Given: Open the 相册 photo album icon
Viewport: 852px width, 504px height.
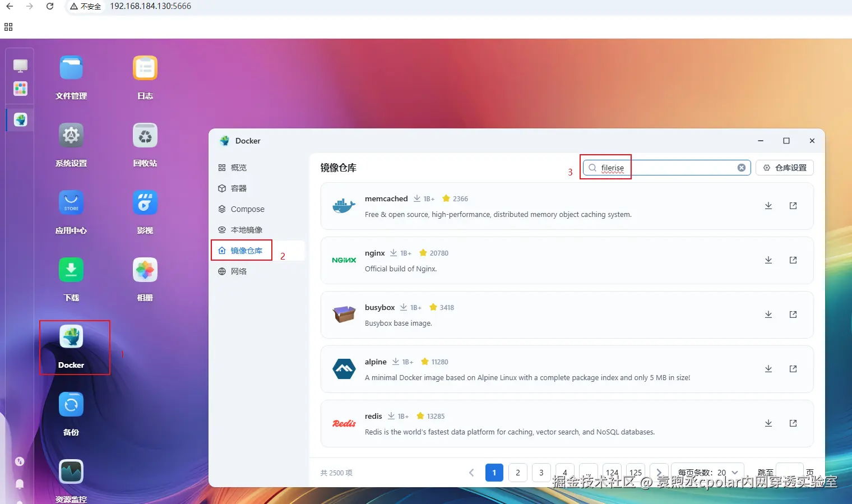Looking at the screenshot, I should tap(145, 270).
